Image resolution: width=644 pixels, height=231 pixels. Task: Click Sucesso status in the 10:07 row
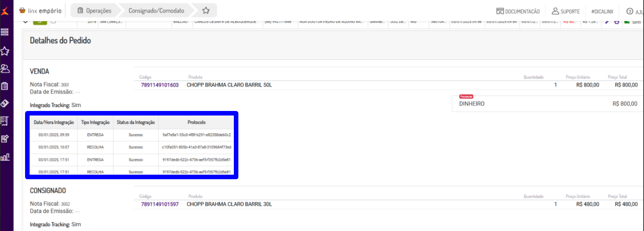click(x=136, y=147)
